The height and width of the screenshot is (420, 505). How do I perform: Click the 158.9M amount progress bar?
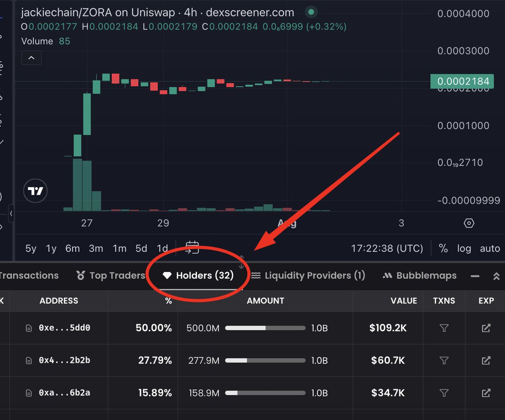click(x=265, y=393)
